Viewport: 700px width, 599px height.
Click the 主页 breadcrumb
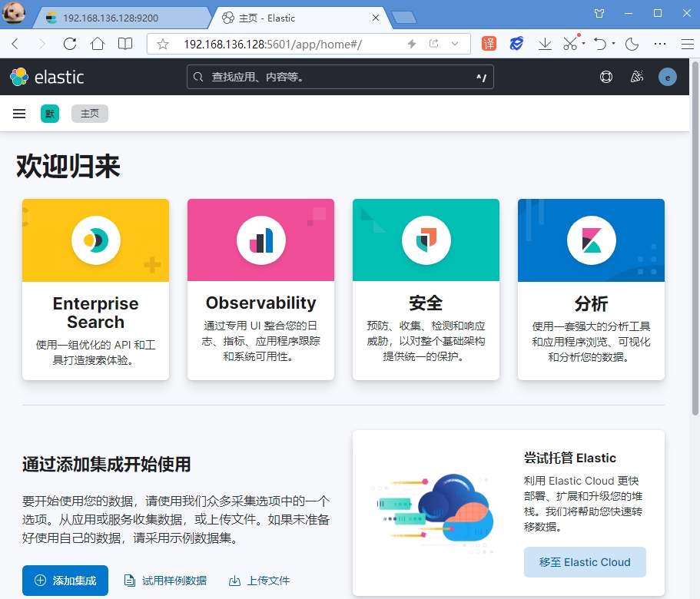click(x=90, y=114)
